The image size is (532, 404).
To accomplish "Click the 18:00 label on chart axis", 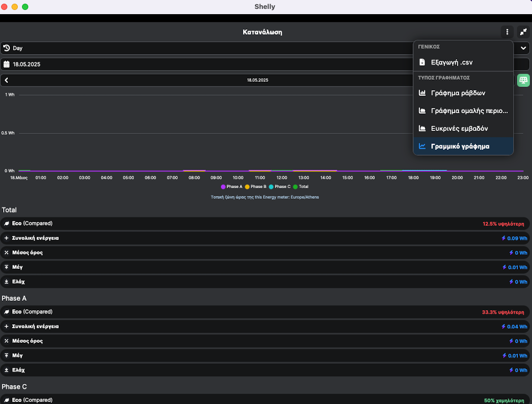I will click(x=413, y=178).
